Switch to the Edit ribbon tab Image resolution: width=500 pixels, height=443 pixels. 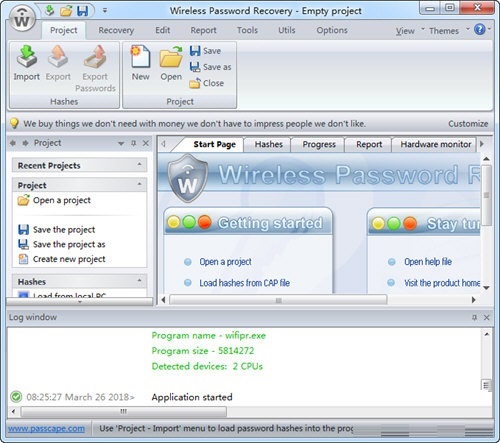click(162, 30)
